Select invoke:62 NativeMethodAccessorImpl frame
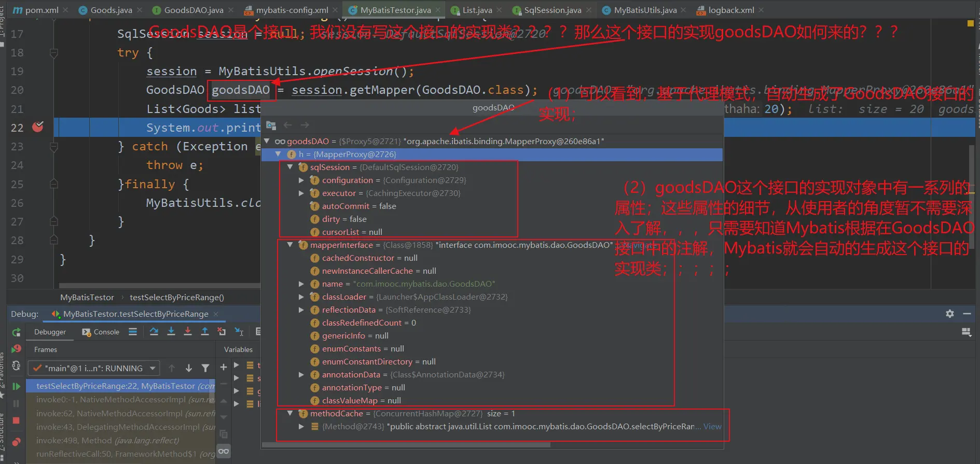Screen dimensions: 980x464 pyautogui.click(x=121, y=413)
